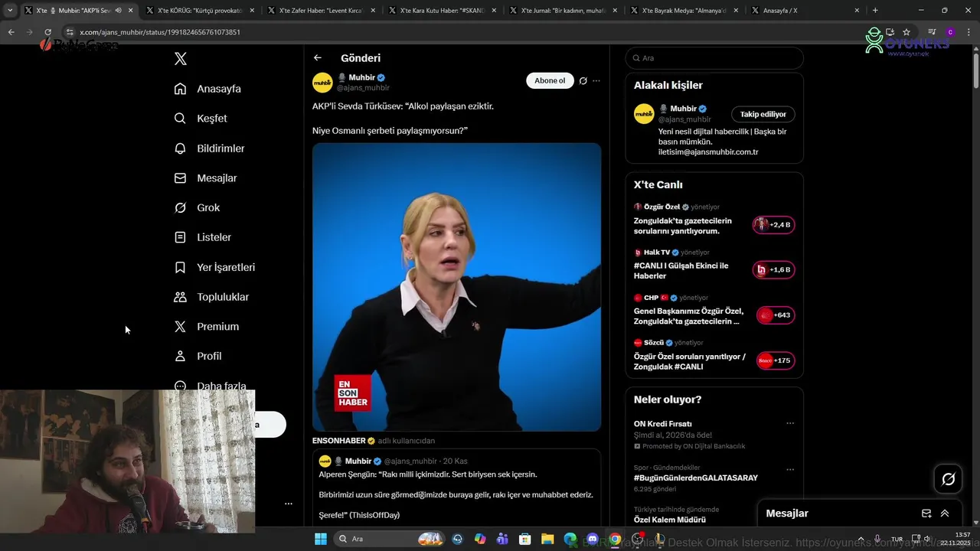
Task: Click new message icon in Mesajlar drawer
Action: click(x=926, y=514)
